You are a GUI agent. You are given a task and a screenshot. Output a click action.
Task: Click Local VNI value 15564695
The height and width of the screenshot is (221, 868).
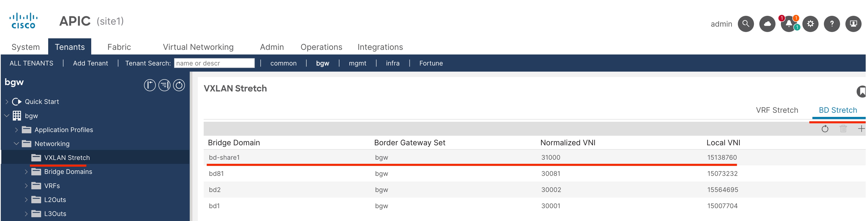click(722, 190)
